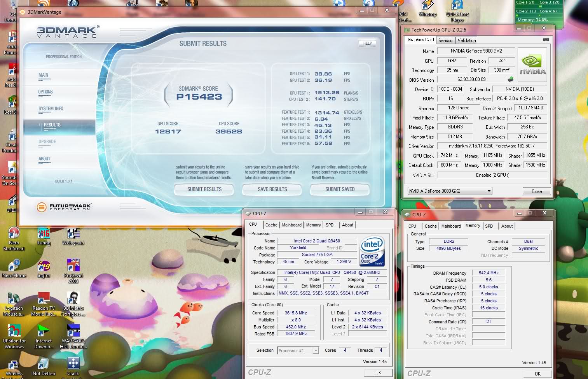The height and width of the screenshot is (379, 588).
Task: Select the Graphics Card tab in GPU-Z
Action: pyautogui.click(x=420, y=40)
